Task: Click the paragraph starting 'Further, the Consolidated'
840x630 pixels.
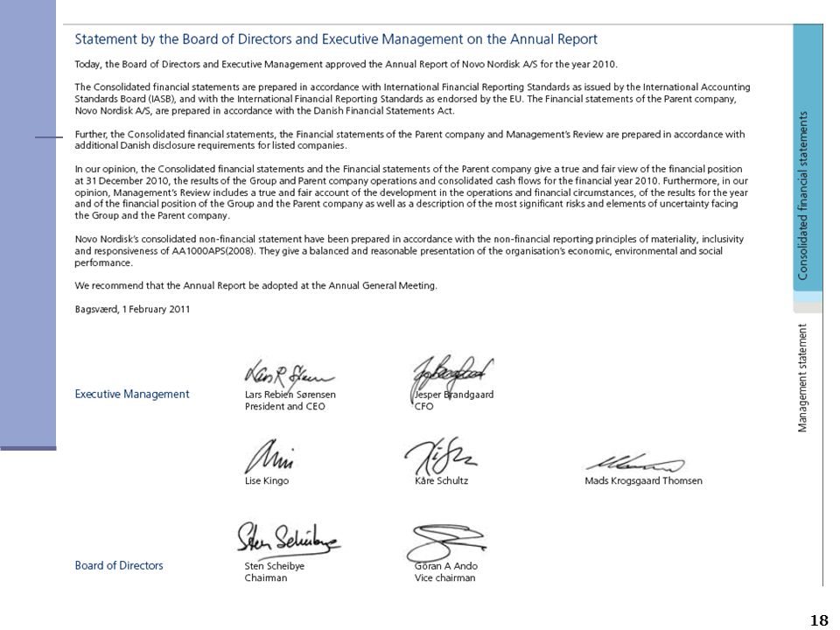Action: coord(409,140)
